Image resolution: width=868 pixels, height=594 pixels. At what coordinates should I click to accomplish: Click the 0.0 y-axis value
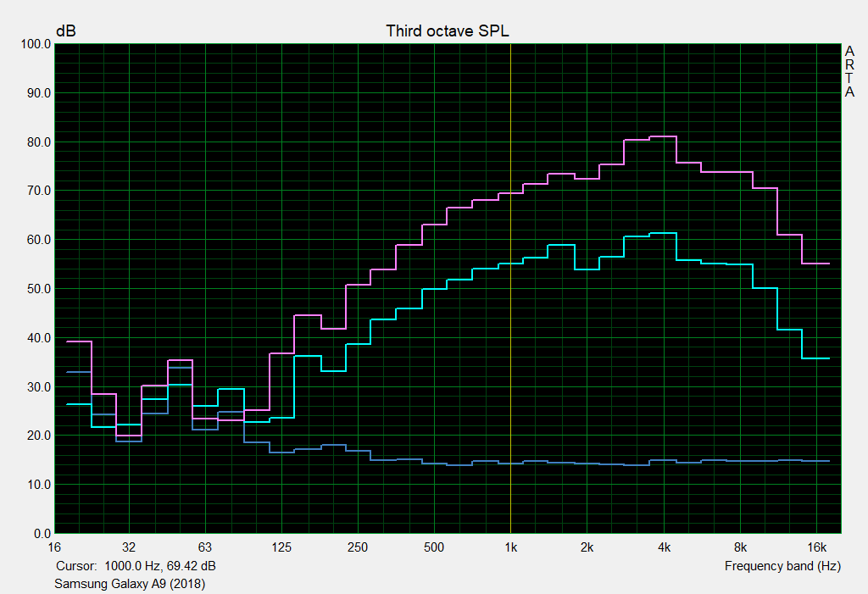42,534
